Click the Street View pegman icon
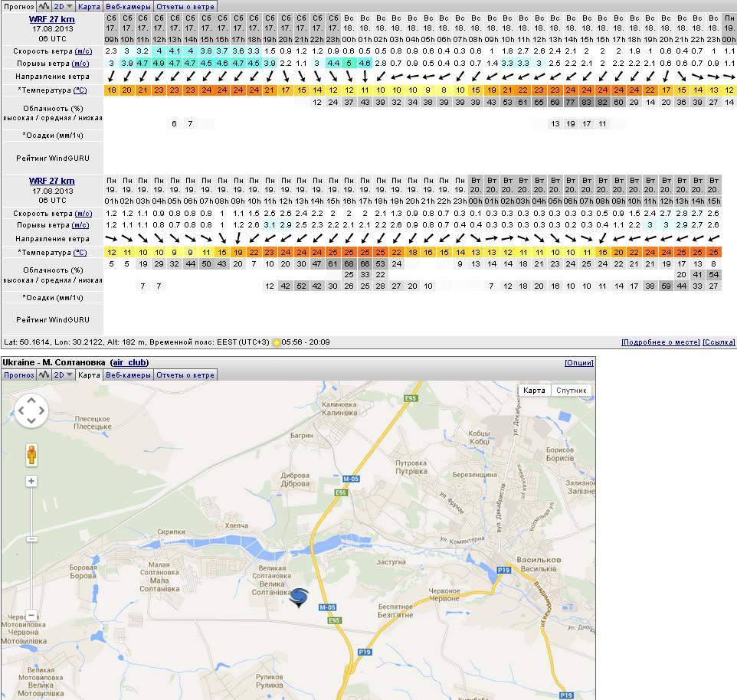737x700 pixels. click(x=31, y=453)
